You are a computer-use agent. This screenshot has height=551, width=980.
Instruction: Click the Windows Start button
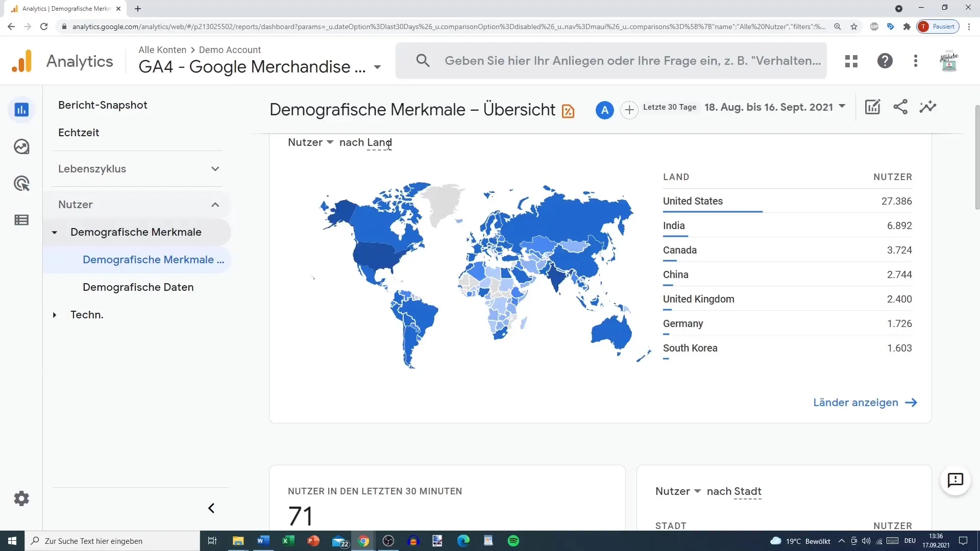[12, 541]
